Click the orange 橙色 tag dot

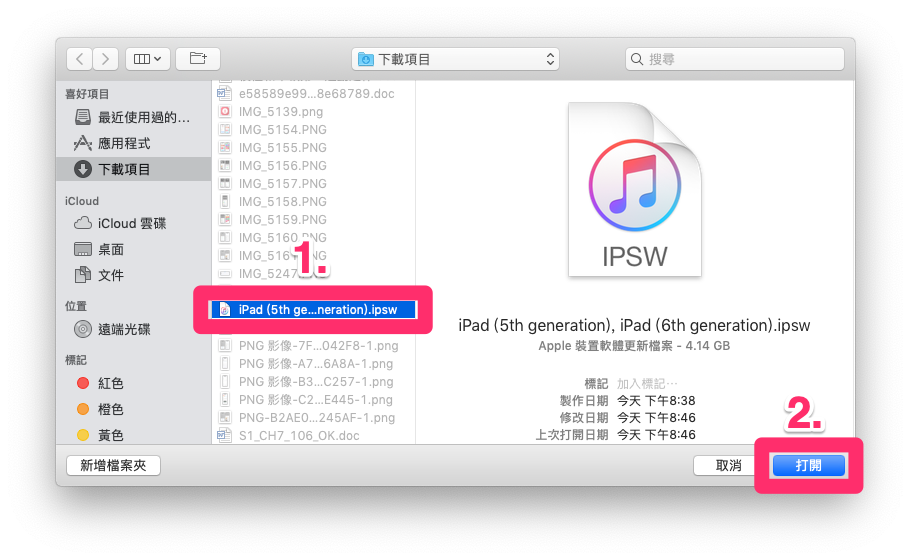83,409
